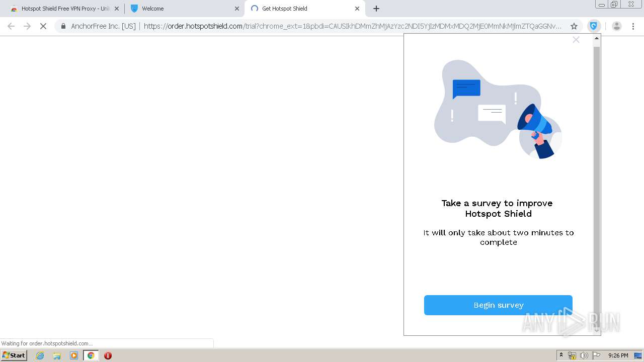Bookmark this page with the star icon

click(574, 26)
